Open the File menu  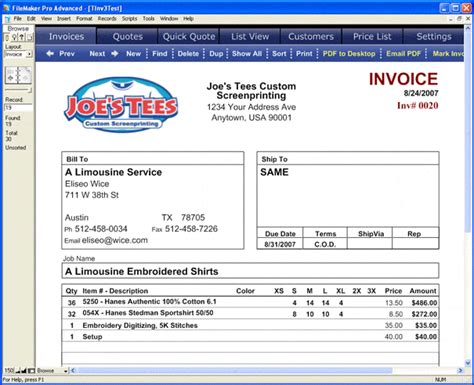[x=18, y=19]
